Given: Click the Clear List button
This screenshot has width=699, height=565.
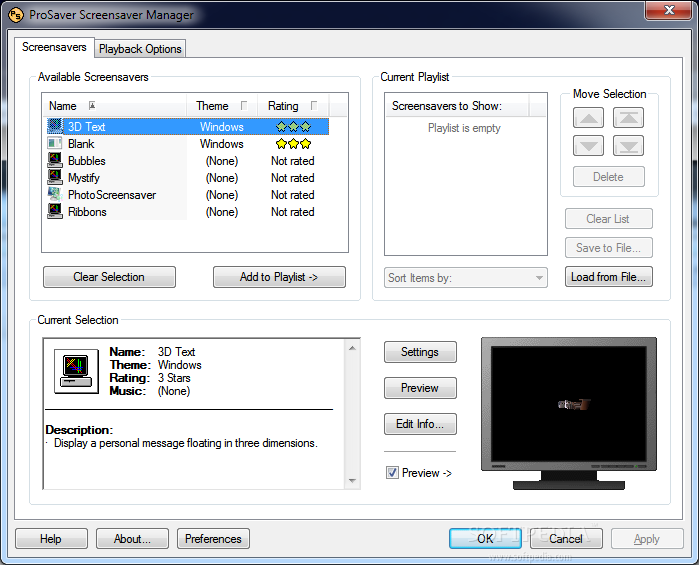Looking at the screenshot, I should (x=609, y=219).
